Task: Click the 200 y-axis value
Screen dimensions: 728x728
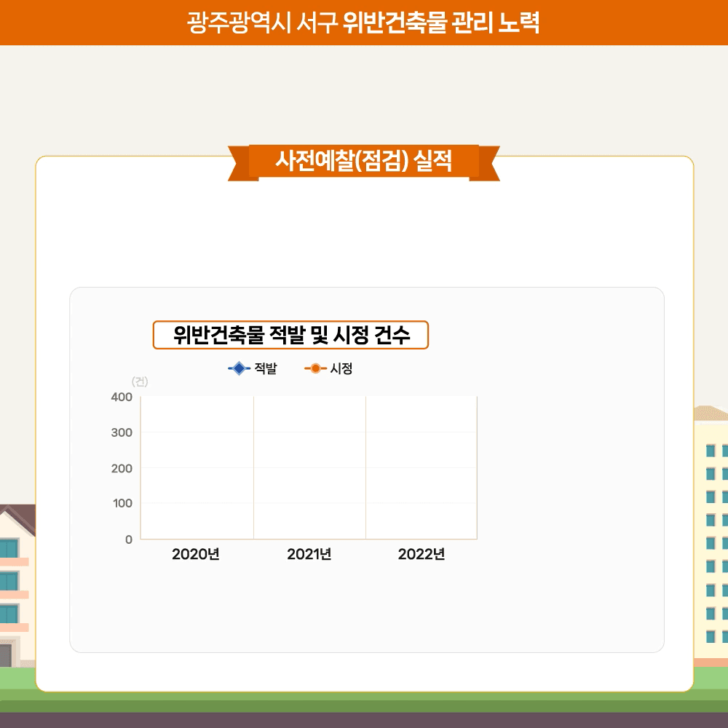Action: [x=122, y=468]
